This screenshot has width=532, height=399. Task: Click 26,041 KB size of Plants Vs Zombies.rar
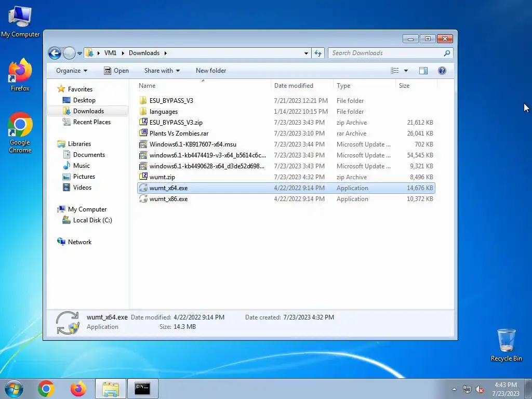420,134
